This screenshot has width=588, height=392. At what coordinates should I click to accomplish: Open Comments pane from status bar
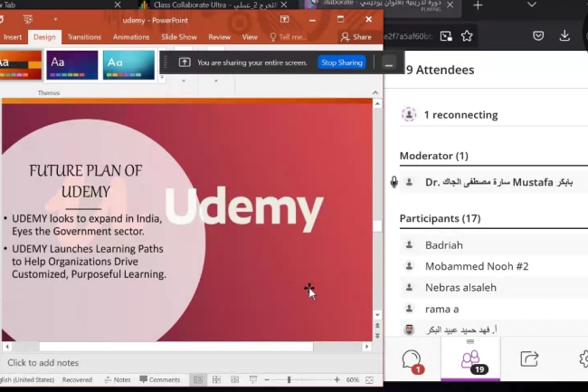160,380
